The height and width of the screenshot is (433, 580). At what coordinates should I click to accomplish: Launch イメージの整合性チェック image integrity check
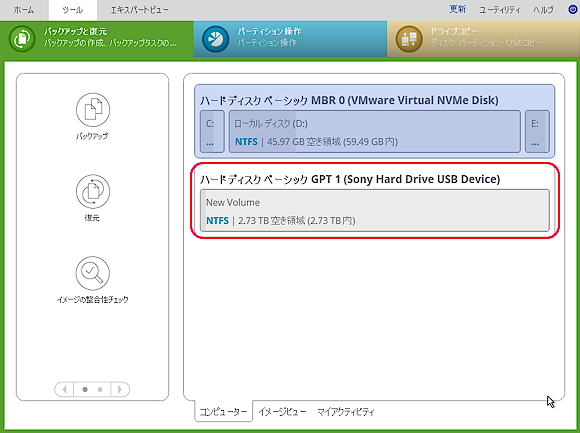93,273
